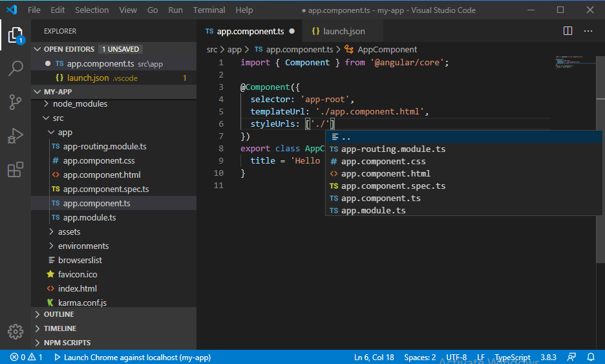
Task: Change end of line sequence LF
Action: [481, 358]
